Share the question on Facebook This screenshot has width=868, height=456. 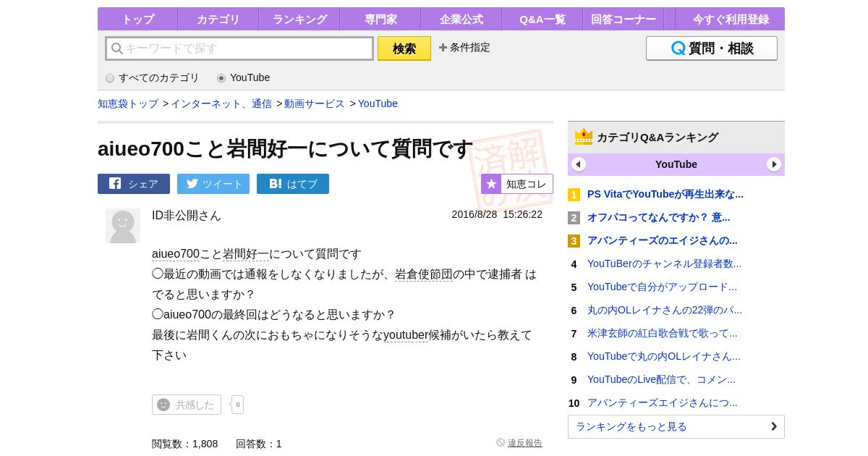(134, 184)
